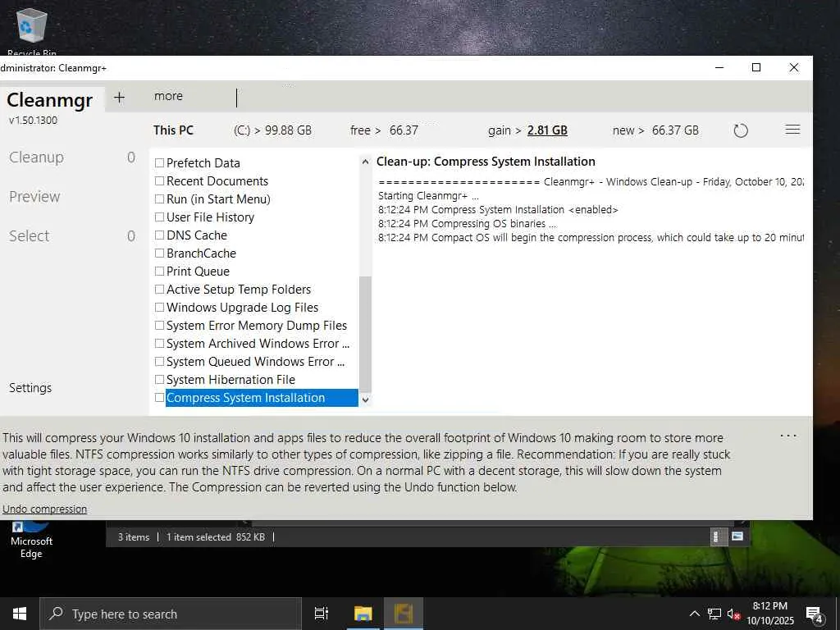The width and height of the screenshot is (840, 630).
Task: Click the Cleanmgr title logo
Action: 50,99
